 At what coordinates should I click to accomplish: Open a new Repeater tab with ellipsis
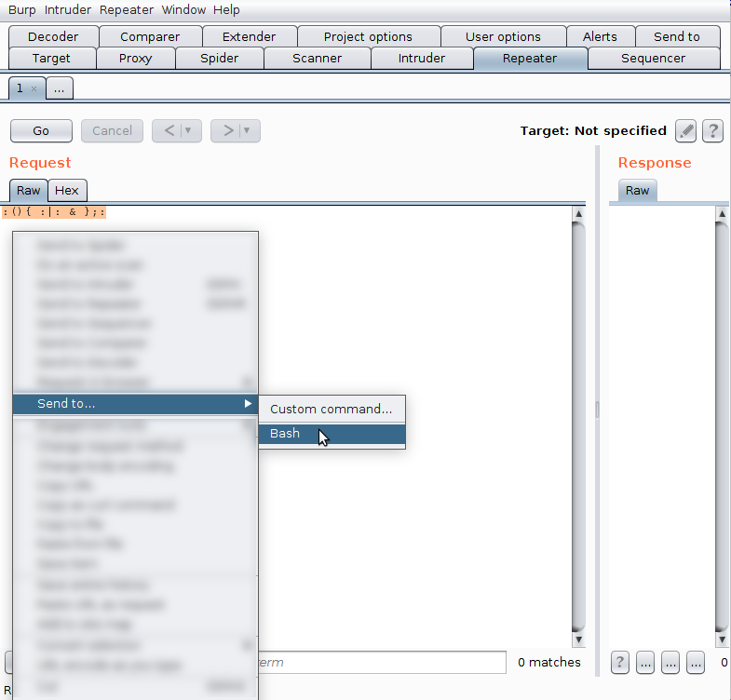pyautogui.click(x=60, y=88)
